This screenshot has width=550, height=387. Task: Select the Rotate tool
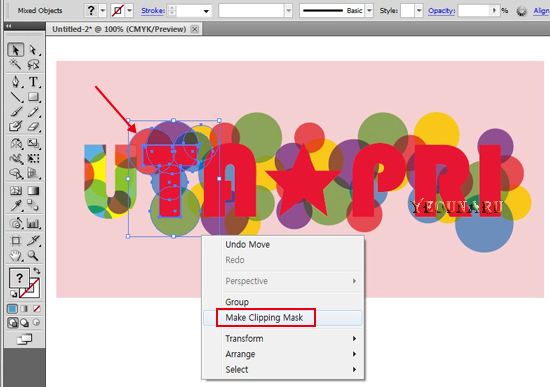coord(15,144)
